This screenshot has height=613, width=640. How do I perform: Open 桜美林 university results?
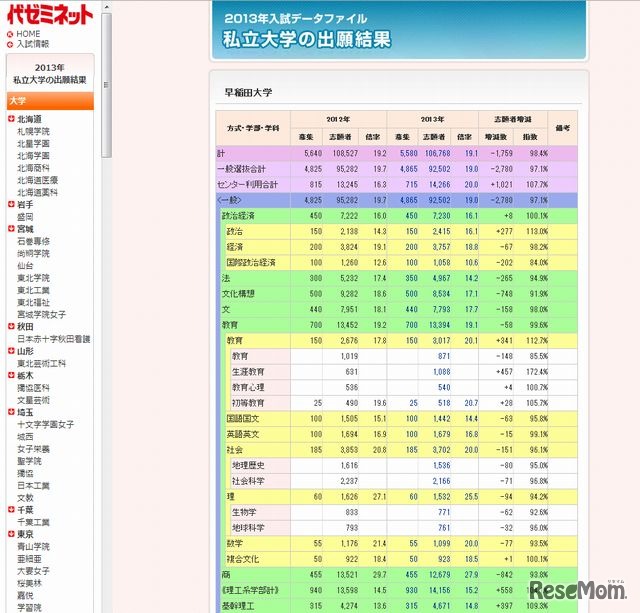pos(29,583)
